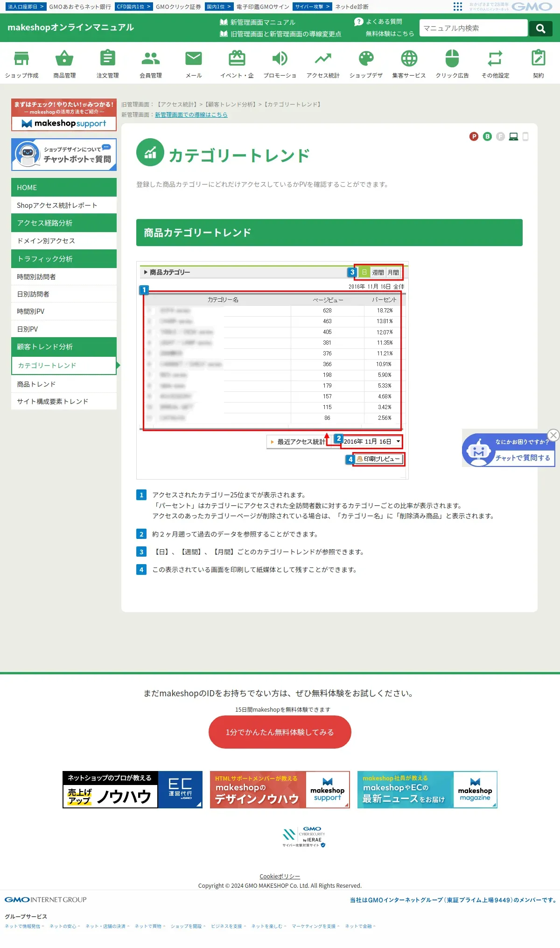Open the アクセス統計 trend line icon
Screen dimensions: 560x948
323,58
